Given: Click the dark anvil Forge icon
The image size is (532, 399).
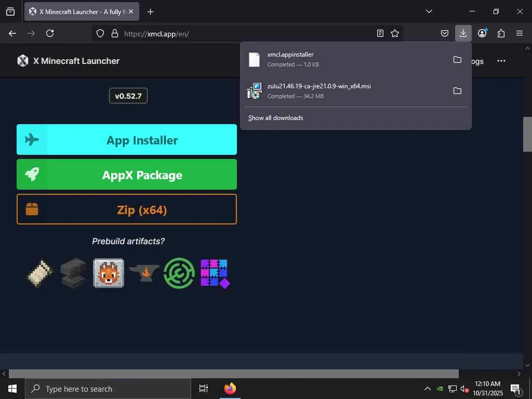Looking at the screenshot, I should point(73,273).
